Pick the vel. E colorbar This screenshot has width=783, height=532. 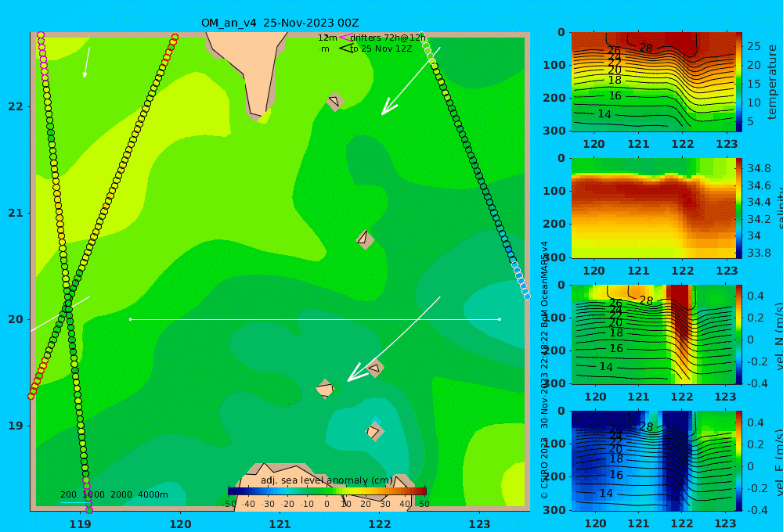point(739,461)
